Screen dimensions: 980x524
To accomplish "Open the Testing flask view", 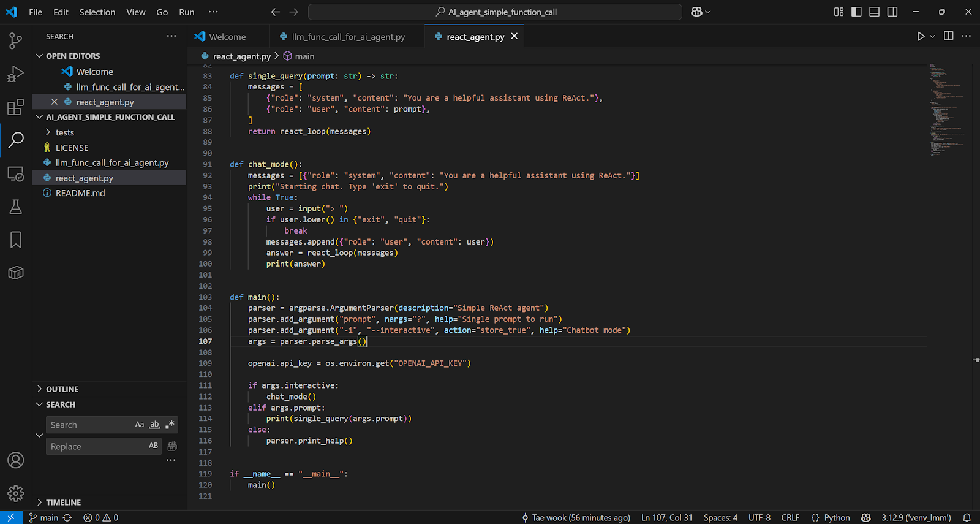I will [x=16, y=207].
